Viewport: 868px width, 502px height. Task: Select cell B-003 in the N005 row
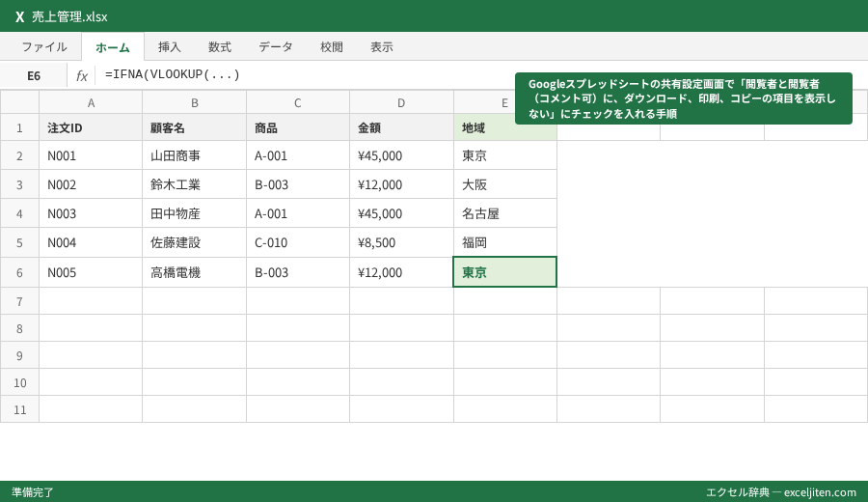click(298, 272)
